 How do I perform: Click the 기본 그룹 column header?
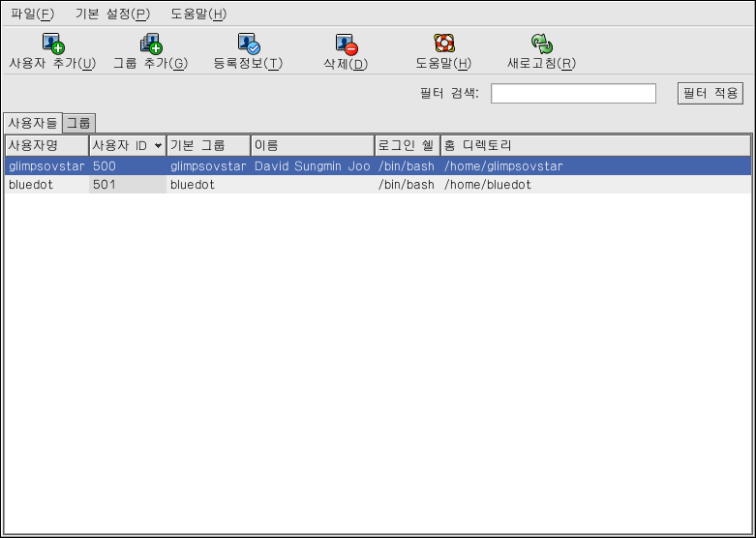point(207,145)
